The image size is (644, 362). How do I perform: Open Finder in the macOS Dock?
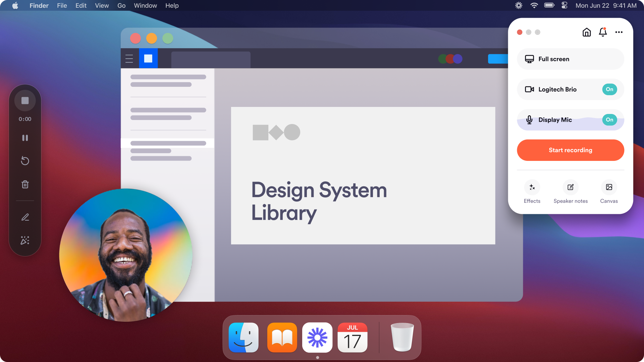tap(243, 338)
